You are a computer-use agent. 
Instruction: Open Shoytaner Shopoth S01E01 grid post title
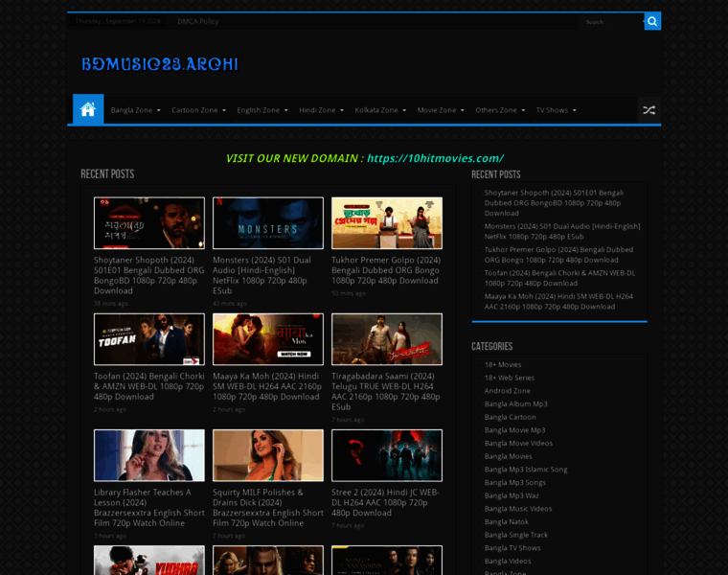[x=148, y=275]
